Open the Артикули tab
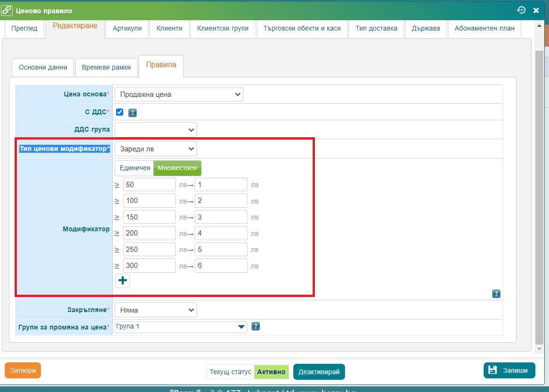Image resolution: width=549 pixels, height=392 pixels. point(127,28)
